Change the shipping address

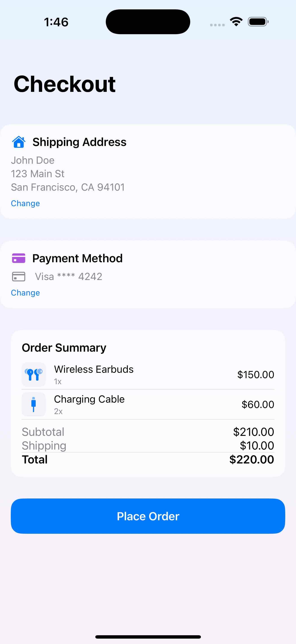[26, 203]
